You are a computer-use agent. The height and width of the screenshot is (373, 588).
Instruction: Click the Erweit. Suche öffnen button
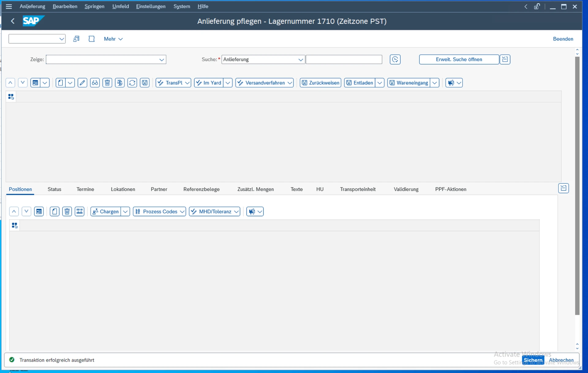[459, 59]
